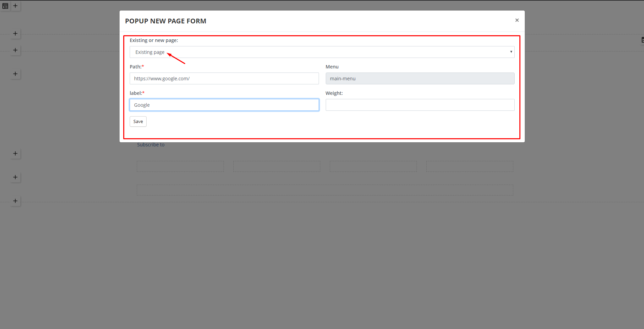644x329 pixels.
Task: Click the Save button
Action: 138,122
